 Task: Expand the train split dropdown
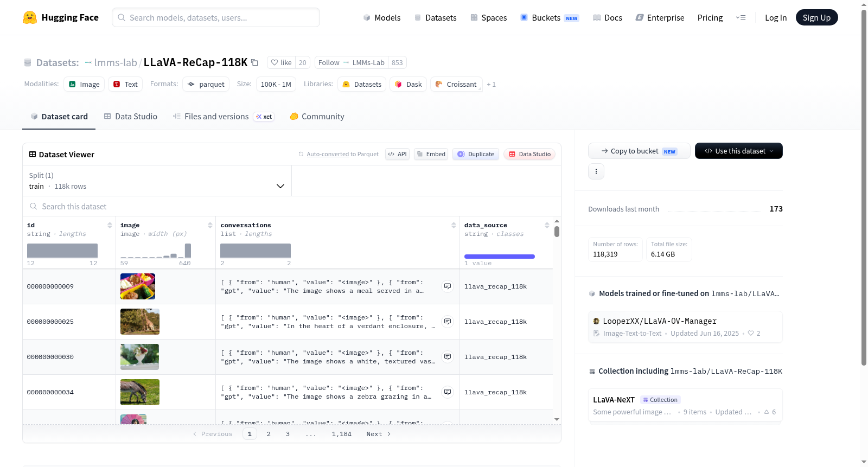click(157, 181)
